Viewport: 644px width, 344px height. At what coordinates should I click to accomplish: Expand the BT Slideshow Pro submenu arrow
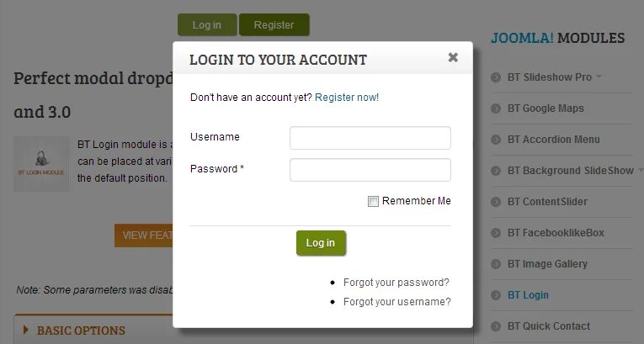(x=599, y=77)
